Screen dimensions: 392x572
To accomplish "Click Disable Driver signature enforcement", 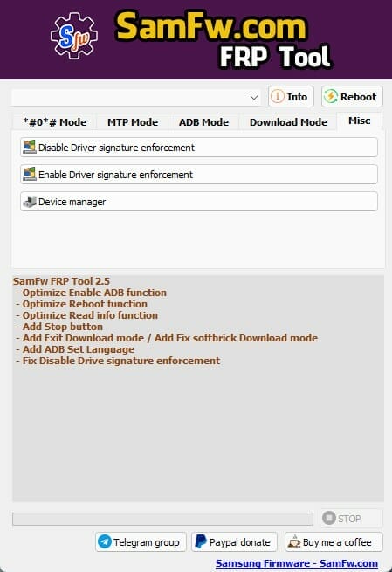I will tap(199, 148).
